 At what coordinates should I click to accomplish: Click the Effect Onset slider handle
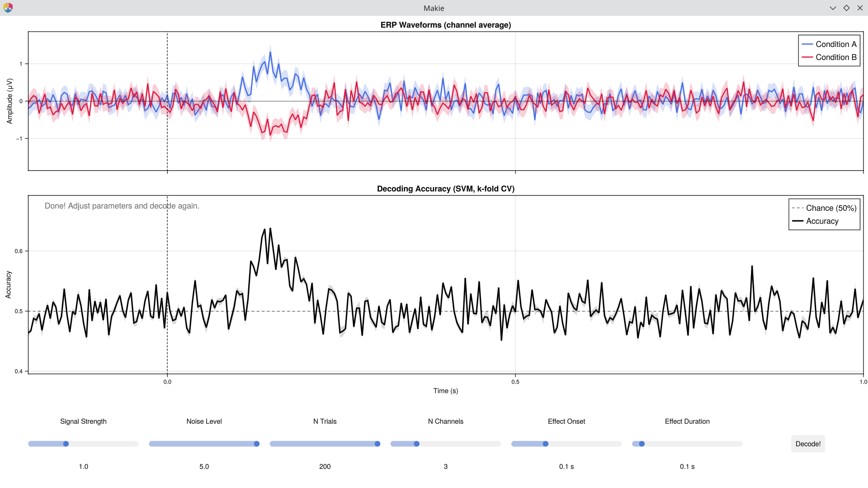point(545,444)
